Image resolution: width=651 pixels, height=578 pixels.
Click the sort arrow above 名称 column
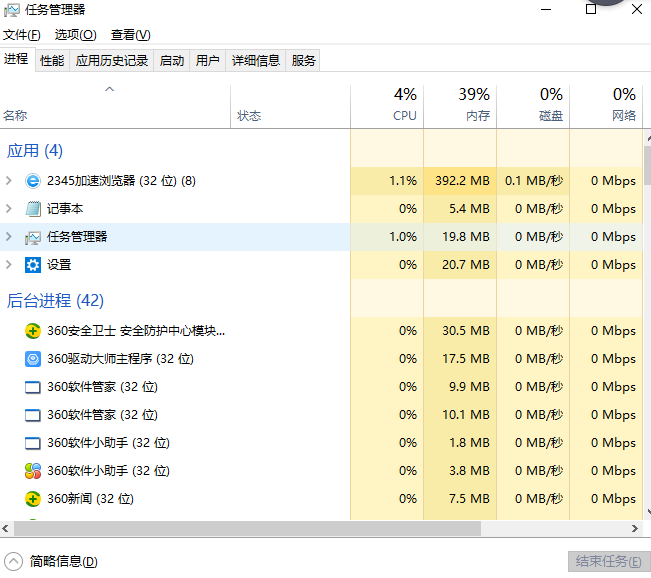110,89
